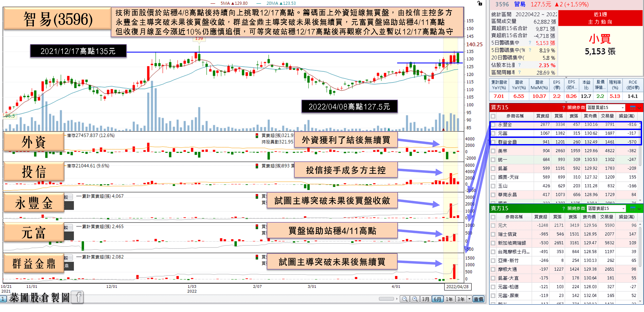Click the lock icon above the price axis
This screenshot has height=312, width=644.
pos(480,3)
